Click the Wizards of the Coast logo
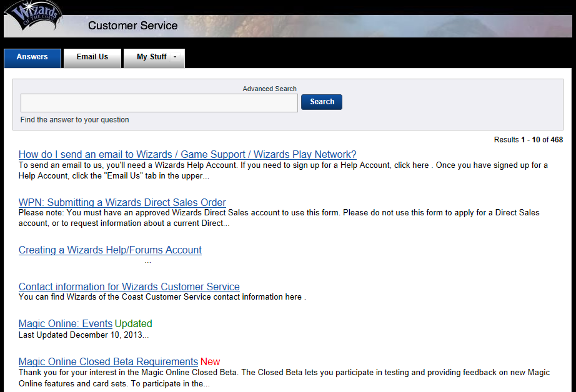Viewport: 576px width, 392px height. pos(33,16)
